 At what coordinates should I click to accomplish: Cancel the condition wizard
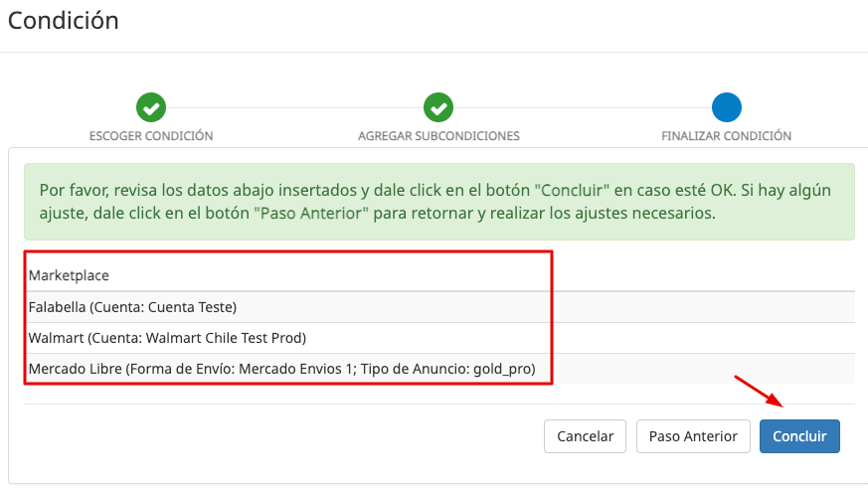(585, 436)
